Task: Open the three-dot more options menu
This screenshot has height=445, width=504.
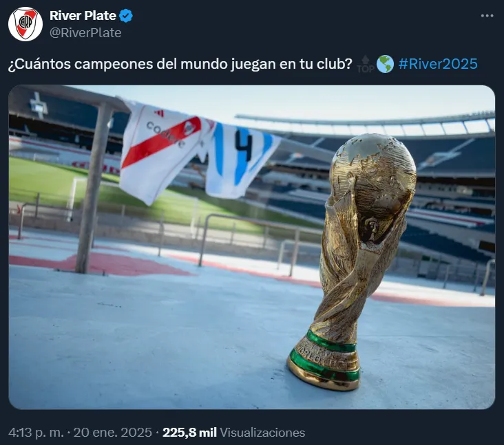Action: pyautogui.click(x=487, y=16)
